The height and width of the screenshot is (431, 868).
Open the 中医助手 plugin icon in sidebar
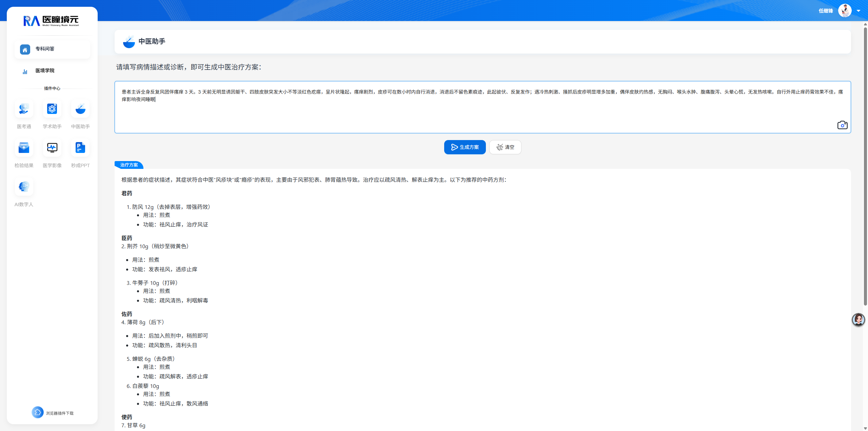point(80,109)
